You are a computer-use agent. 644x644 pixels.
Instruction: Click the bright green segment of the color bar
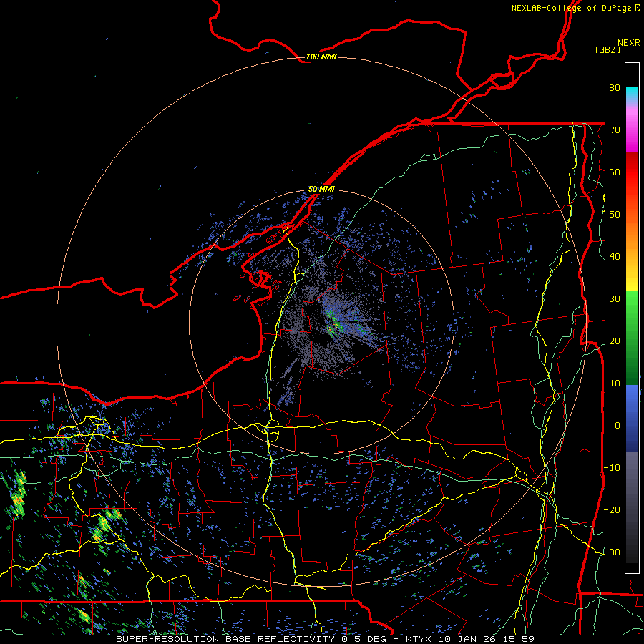[x=632, y=306]
